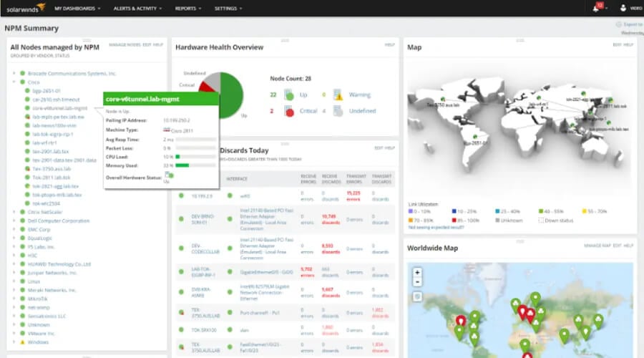Click the Down status legend box
Screen dimensions: 644x358
coord(541,221)
